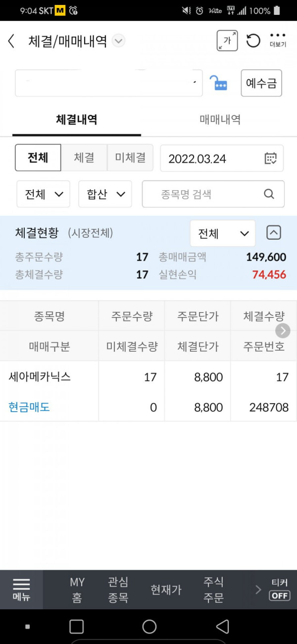Tap the font size 가 icon
This screenshot has height=644, width=297.
227,41
